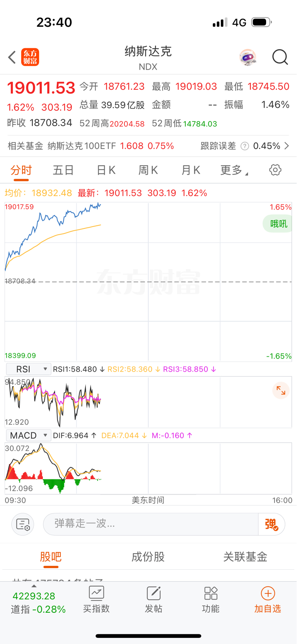Toggle the 哦吼 floating bubble
This screenshot has width=297, height=644.
click(278, 224)
